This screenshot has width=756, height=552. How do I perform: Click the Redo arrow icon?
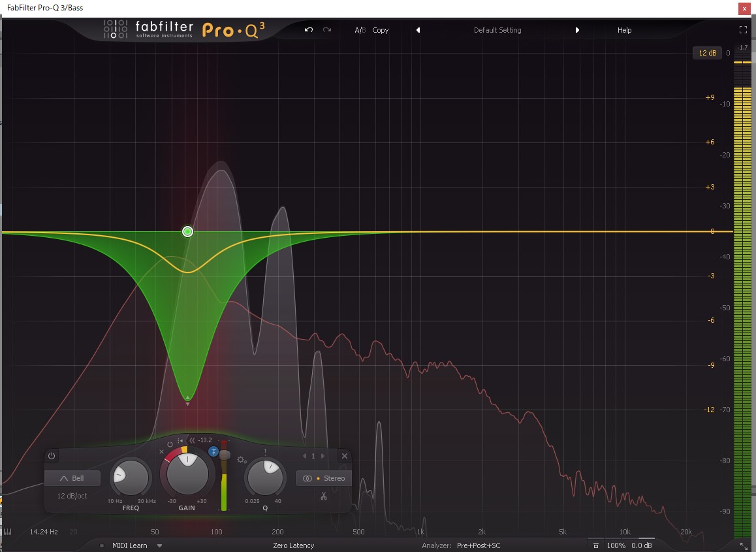327,30
